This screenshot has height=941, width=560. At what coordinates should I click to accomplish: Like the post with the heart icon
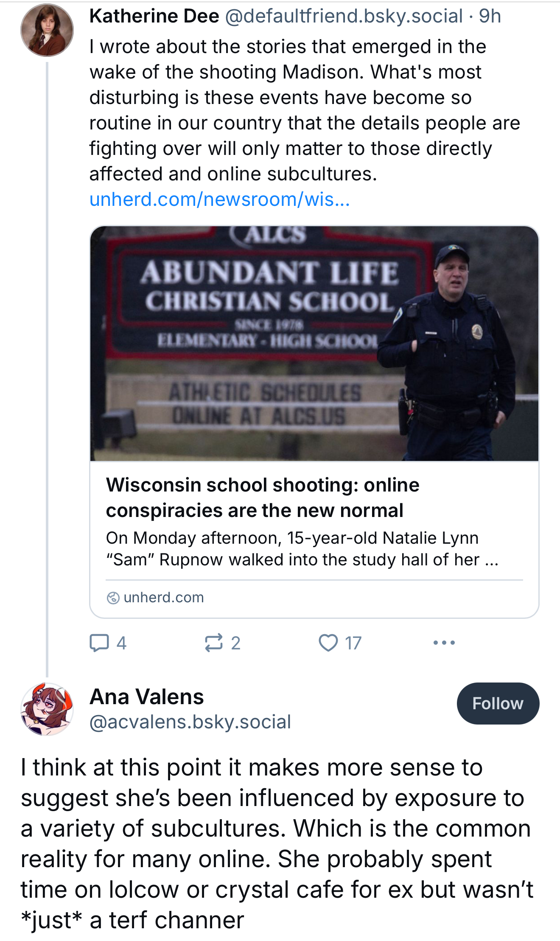pyautogui.click(x=328, y=643)
